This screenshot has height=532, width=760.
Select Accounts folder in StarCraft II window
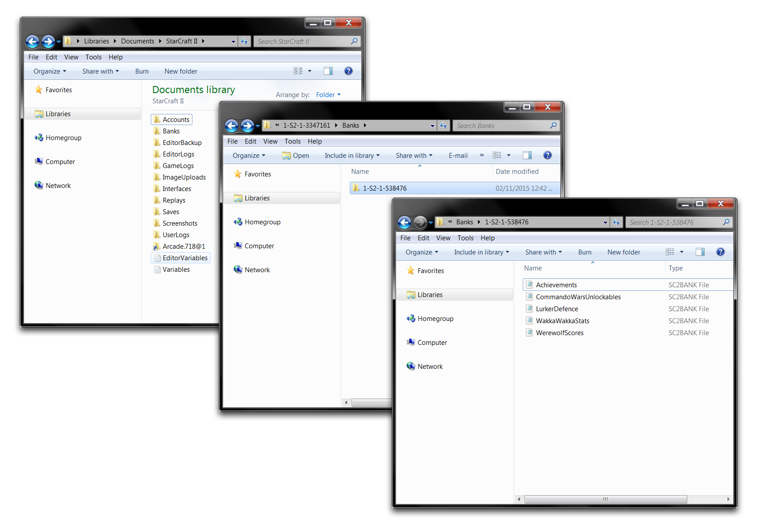point(172,119)
